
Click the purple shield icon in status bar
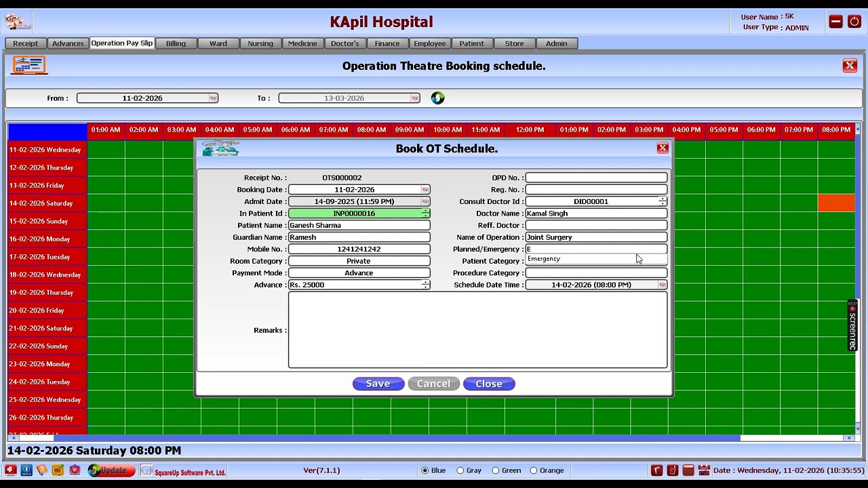tap(75, 470)
